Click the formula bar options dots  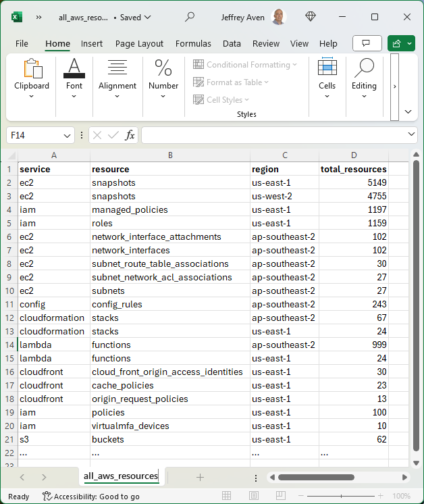click(x=82, y=135)
